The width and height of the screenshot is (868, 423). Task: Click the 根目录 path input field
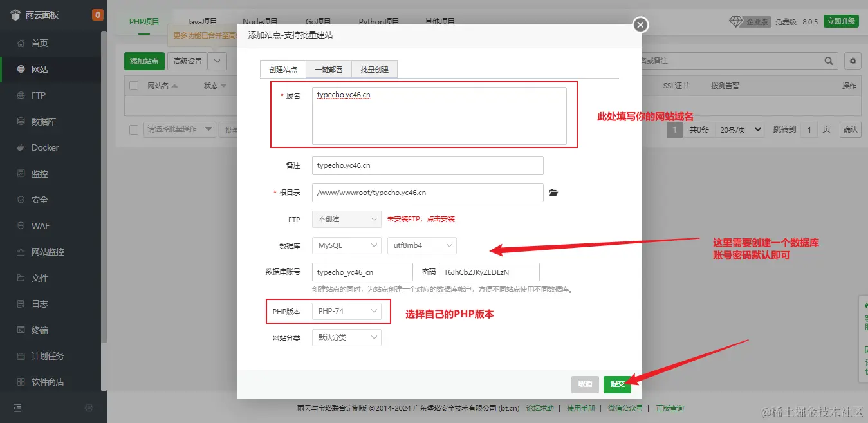coord(428,193)
